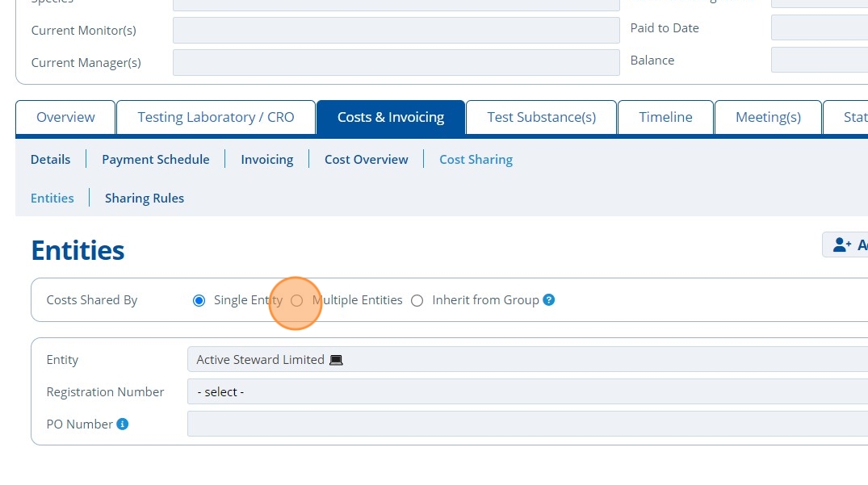
Task: Open the Meeting(s) tab
Action: click(768, 117)
